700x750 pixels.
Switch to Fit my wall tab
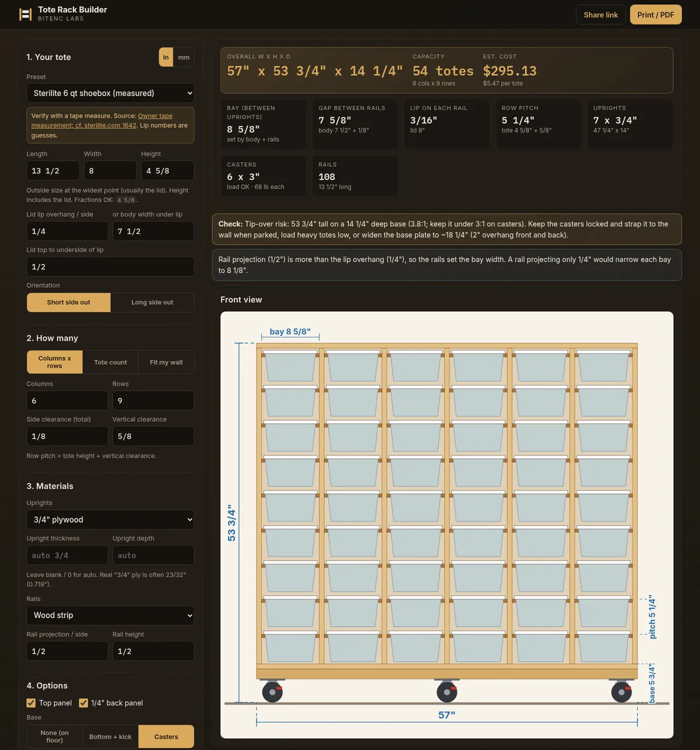166,362
